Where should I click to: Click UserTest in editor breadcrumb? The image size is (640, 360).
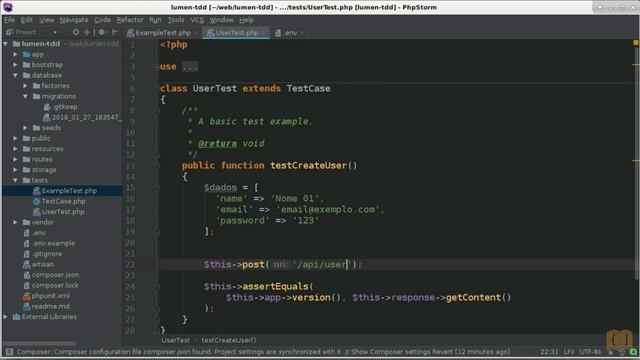[x=176, y=340]
